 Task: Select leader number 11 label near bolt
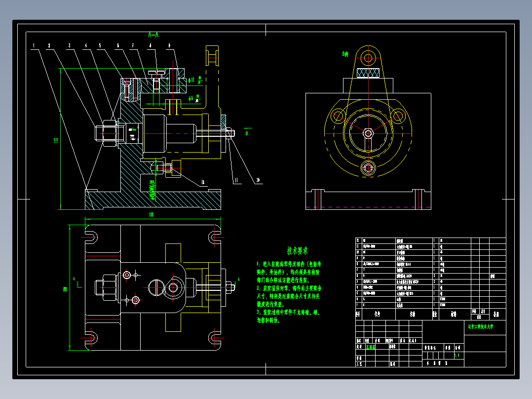[236, 181]
